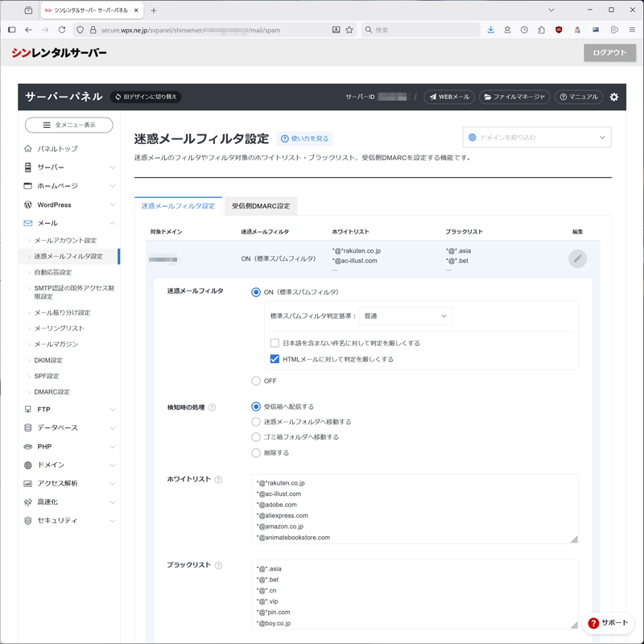Screen dimensions: 644x644
Task: Click the ログアウト button
Action: pos(609,52)
